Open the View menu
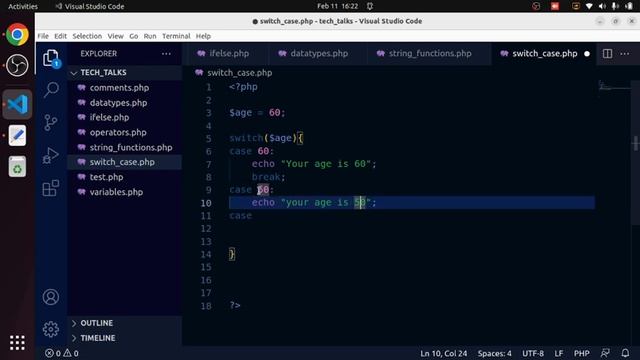 (x=116, y=36)
